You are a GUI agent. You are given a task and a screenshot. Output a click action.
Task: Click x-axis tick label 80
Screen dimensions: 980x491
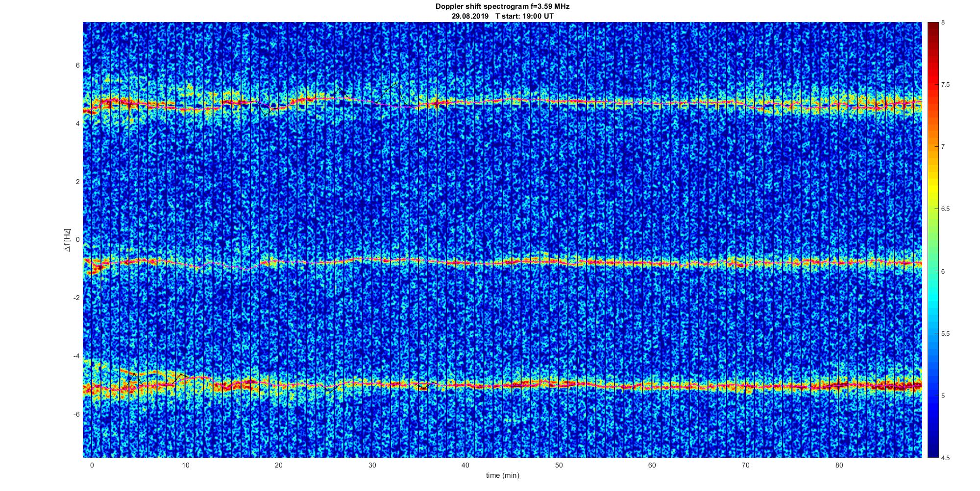click(839, 465)
